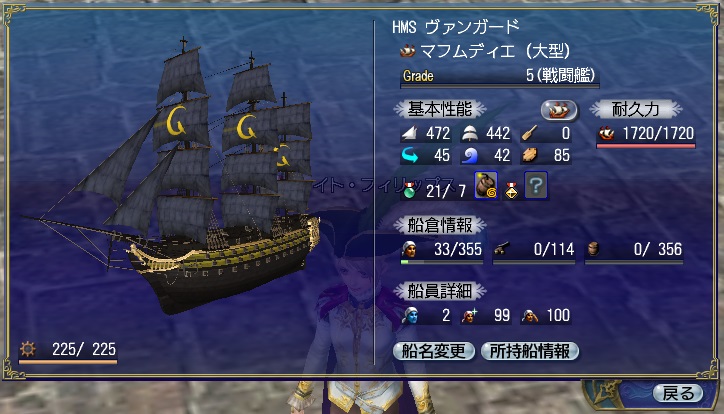Viewport: 724px width, 414px height.
Task: Click the orange 225/225 gear progress bar
Action: click(68, 362)
